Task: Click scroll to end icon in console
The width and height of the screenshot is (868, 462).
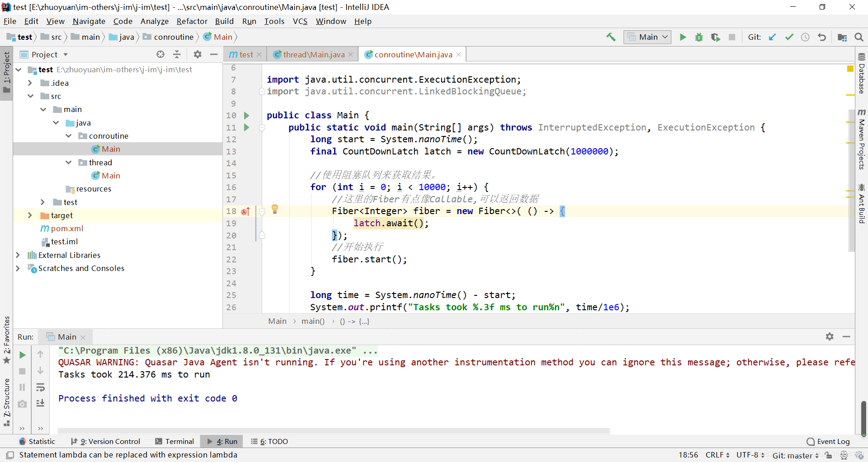Action: [40, 403]
